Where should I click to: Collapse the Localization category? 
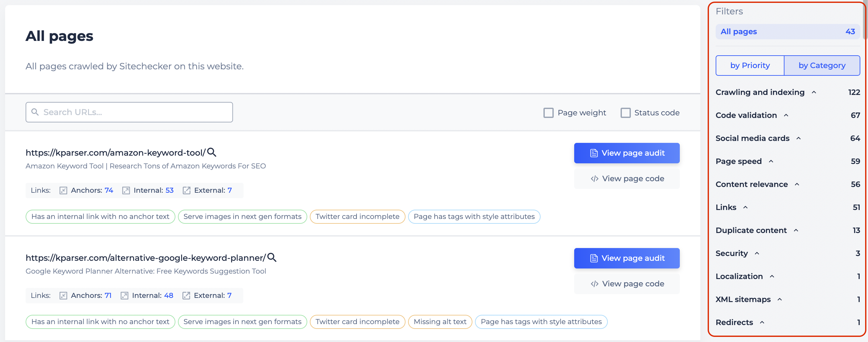coord(772,276)
